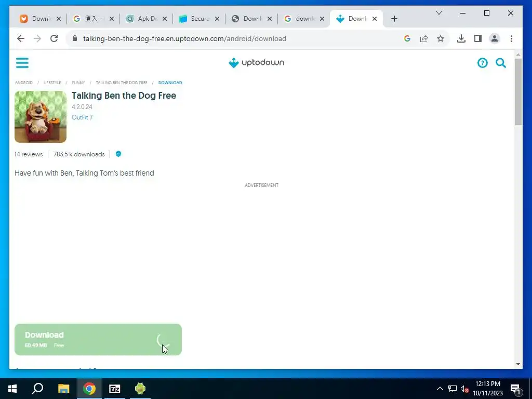Click the scrollbar down arrow
The image size is (532, 399).
[x=518, y=364]
